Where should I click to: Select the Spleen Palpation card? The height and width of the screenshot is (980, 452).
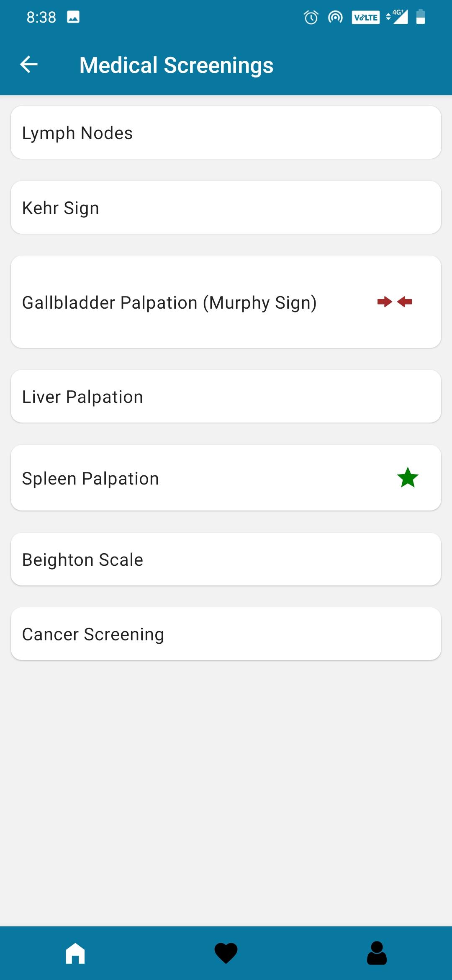coord(226,478)
